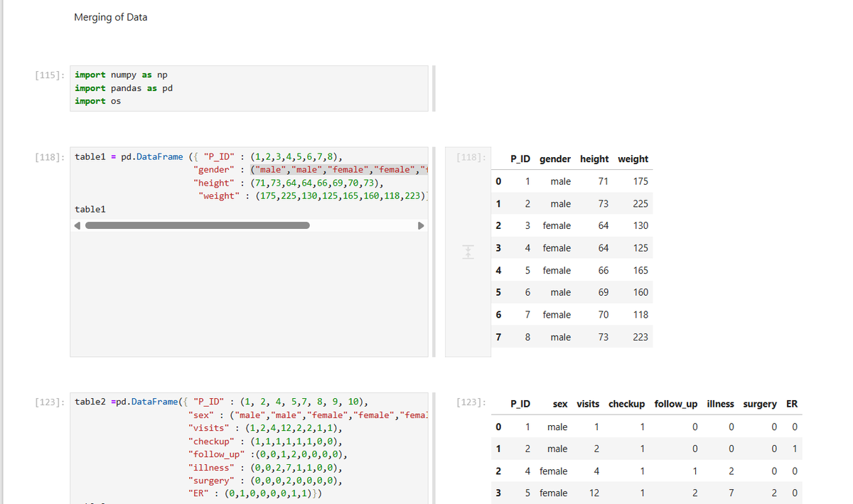This screenshot has width=853, height=504.
Task: Click the height value 70 in table1 output
Action: tap(603, 315)
